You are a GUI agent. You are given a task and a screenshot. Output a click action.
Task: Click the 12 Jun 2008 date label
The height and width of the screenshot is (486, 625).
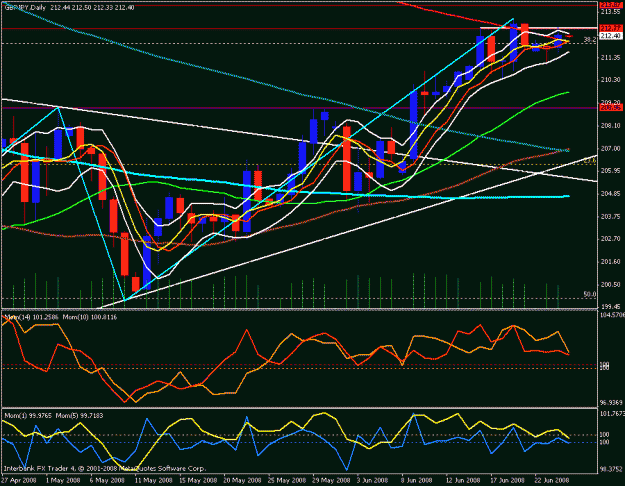coord(465,480)
